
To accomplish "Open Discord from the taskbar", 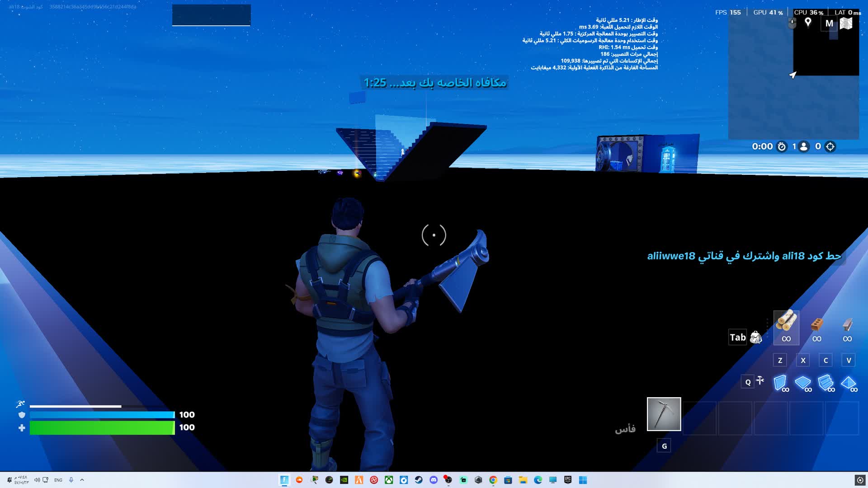I will [x=434, y=479].
